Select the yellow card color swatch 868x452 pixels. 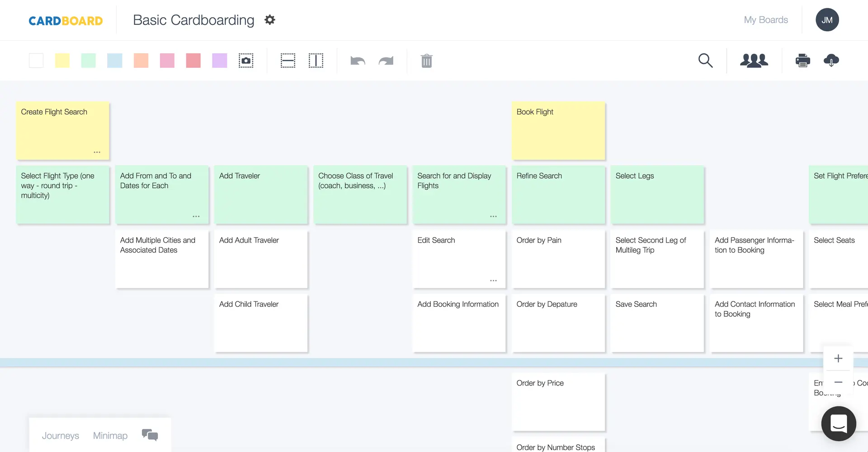(x=62, y=60)
